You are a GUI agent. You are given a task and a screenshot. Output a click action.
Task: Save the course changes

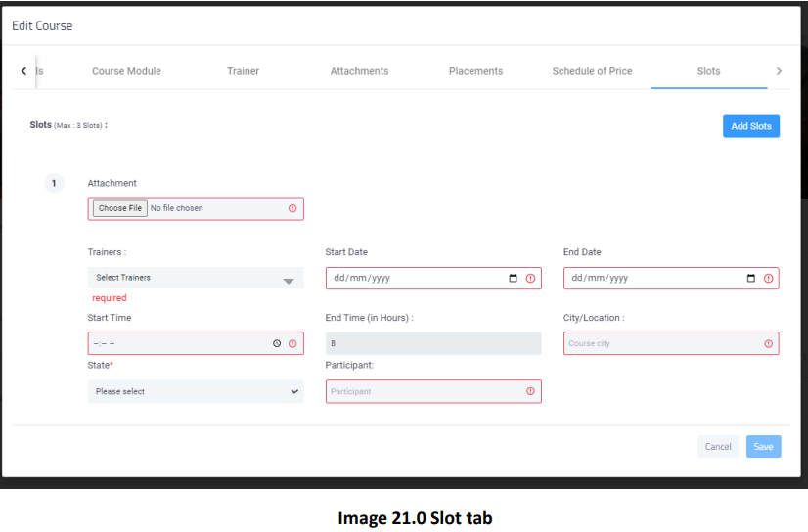764,447
